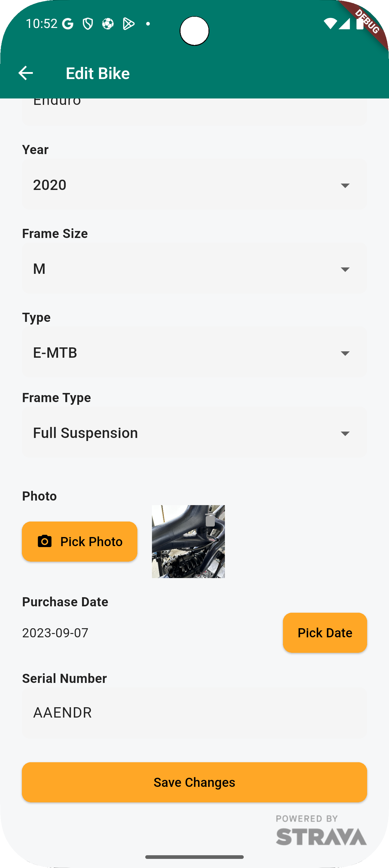Open the Year dropdown showing 2020

point(194,185)
